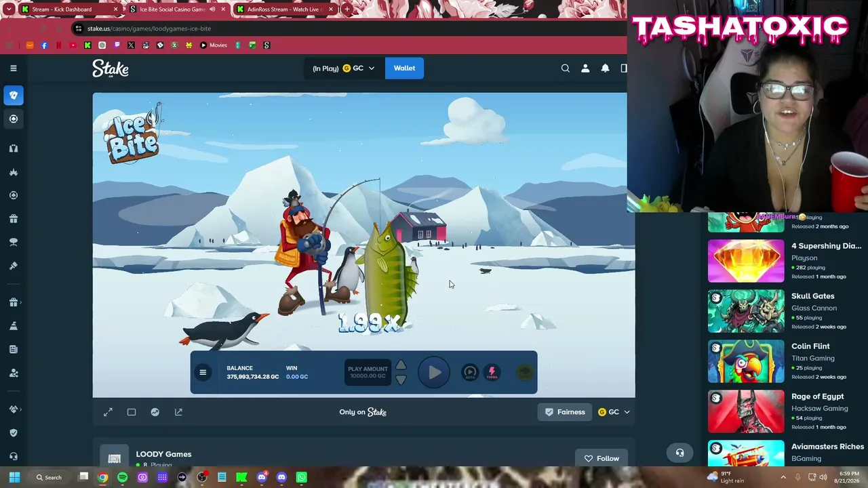Open the user profile icon
Image resolution: width=868 pixels, height=488 pixels.
click(585, 68)
